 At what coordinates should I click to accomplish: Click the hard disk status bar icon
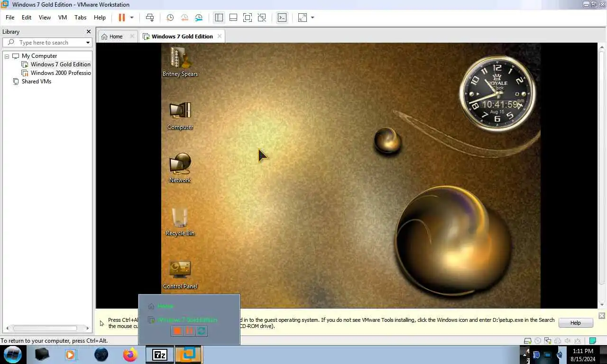[527, 341]
